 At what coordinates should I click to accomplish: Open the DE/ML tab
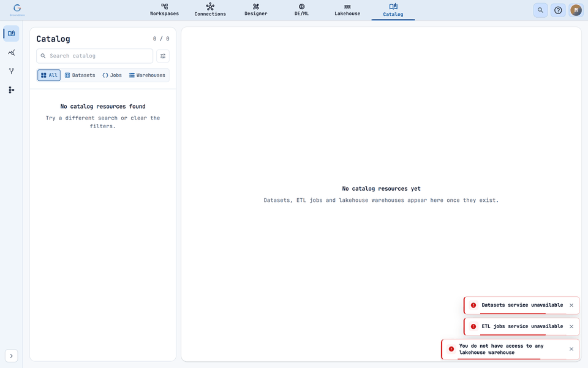(x=301, y=10)
